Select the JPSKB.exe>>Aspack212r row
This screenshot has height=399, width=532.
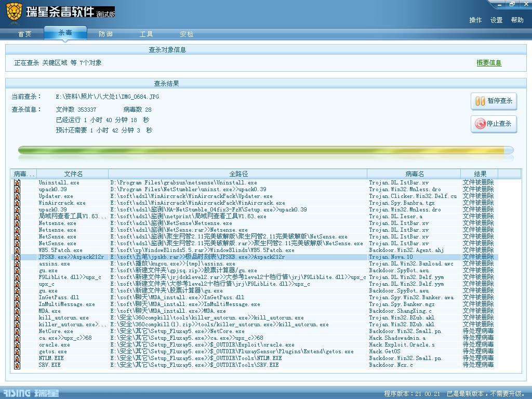tap(255, 257)
